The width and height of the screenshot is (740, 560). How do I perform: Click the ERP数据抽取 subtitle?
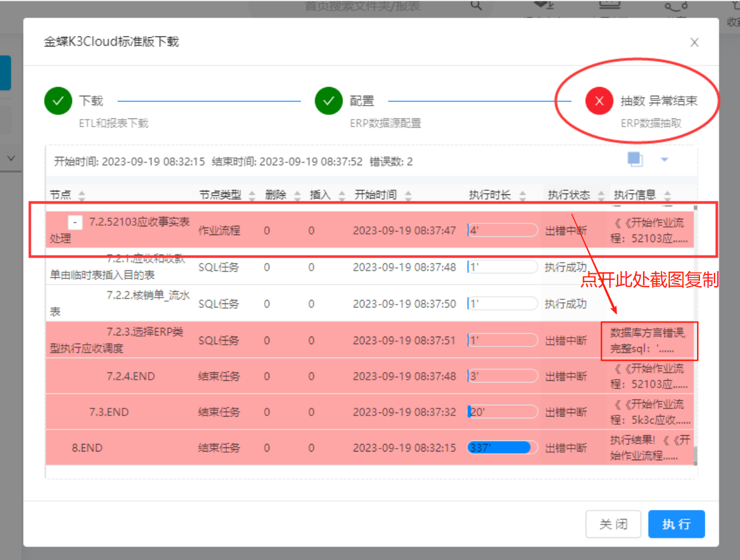pyautogui.click(x=651, y=123)
